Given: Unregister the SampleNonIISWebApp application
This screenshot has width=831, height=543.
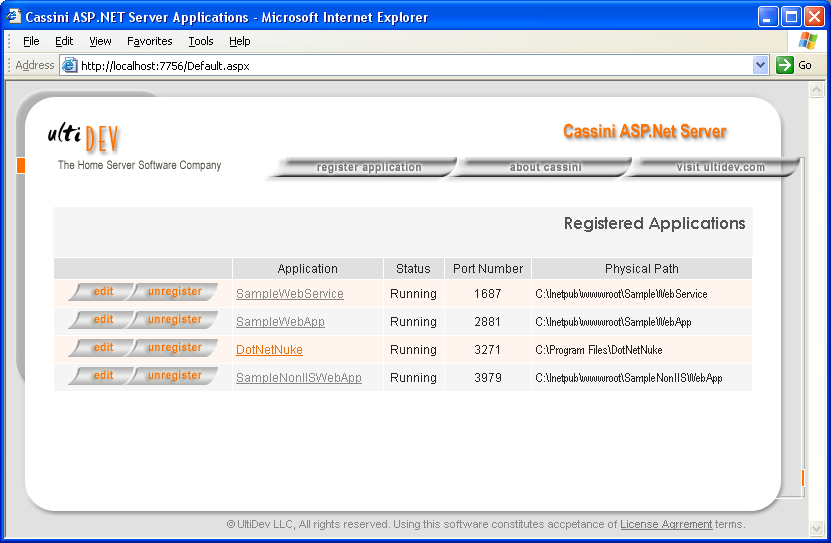Looking at the screenshot, I should click(174, 376).
